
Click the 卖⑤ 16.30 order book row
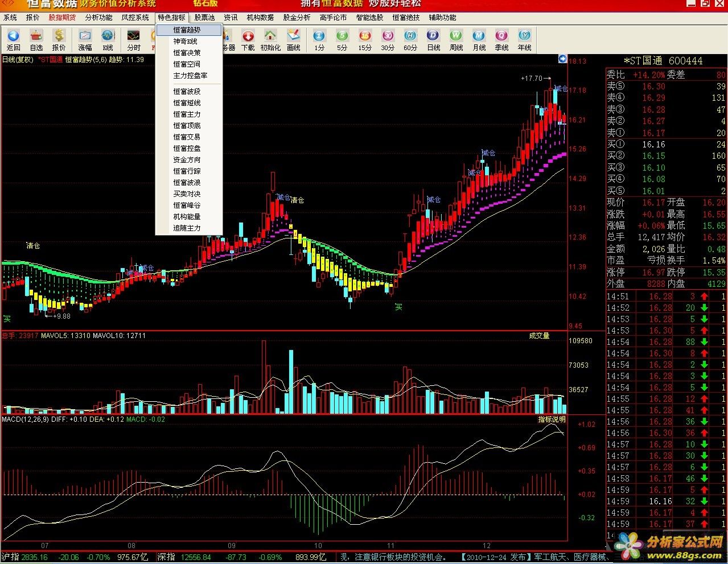(666, 87)
